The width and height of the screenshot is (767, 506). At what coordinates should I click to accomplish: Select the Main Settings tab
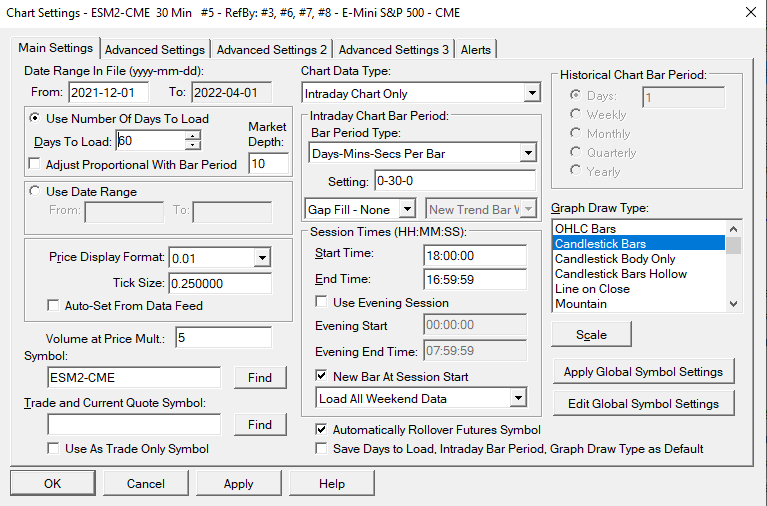pos(55,48)
